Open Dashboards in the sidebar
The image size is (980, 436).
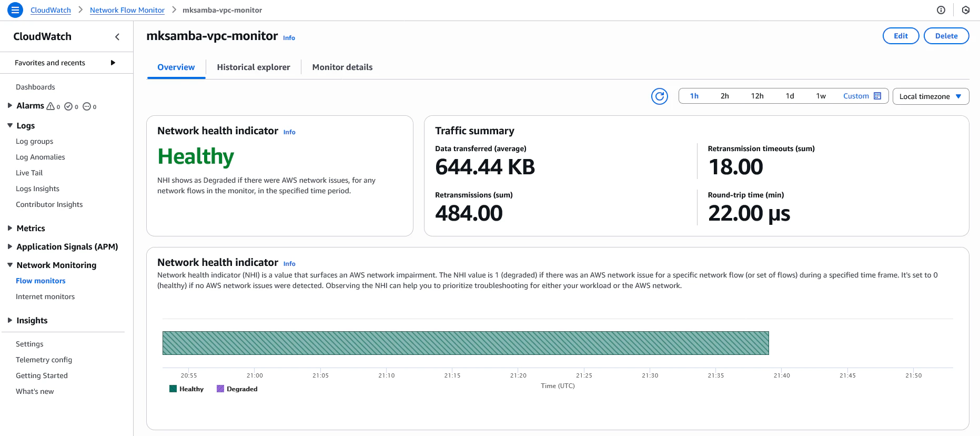35,87
